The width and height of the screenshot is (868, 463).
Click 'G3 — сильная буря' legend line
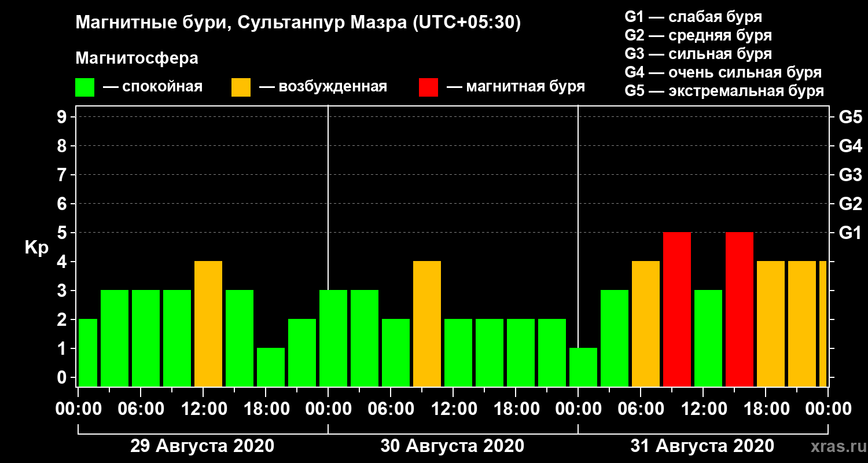[x=698, y=54]
